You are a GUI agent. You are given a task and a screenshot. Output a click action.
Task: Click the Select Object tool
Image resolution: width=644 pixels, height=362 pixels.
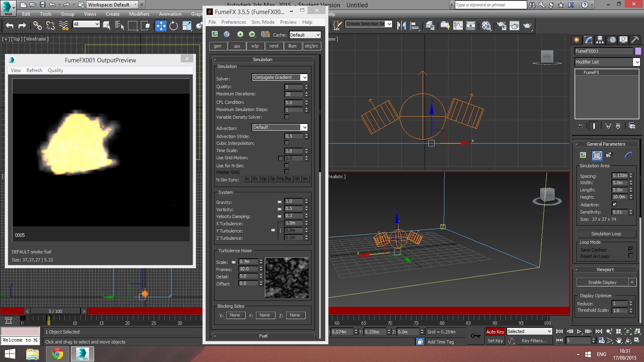(107, 26)
